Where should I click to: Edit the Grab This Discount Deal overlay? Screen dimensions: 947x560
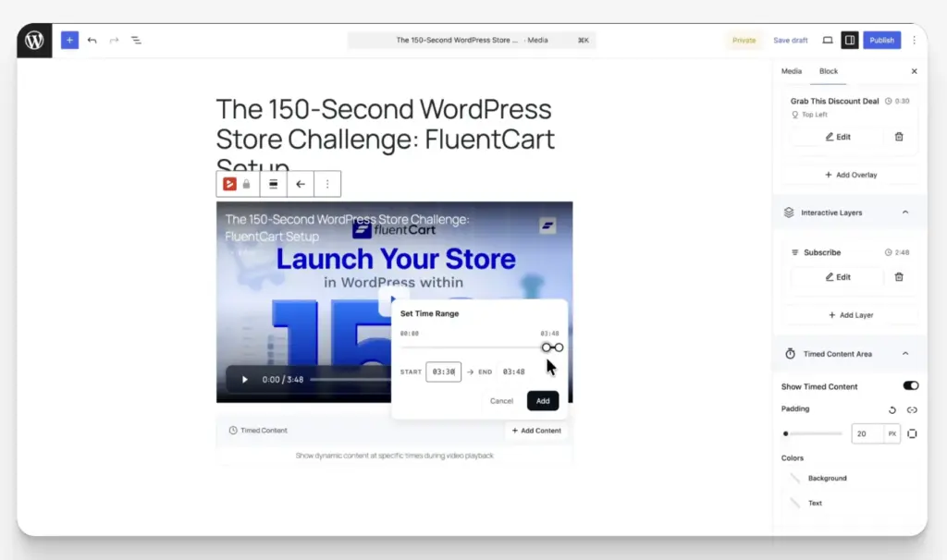[838, 137]
